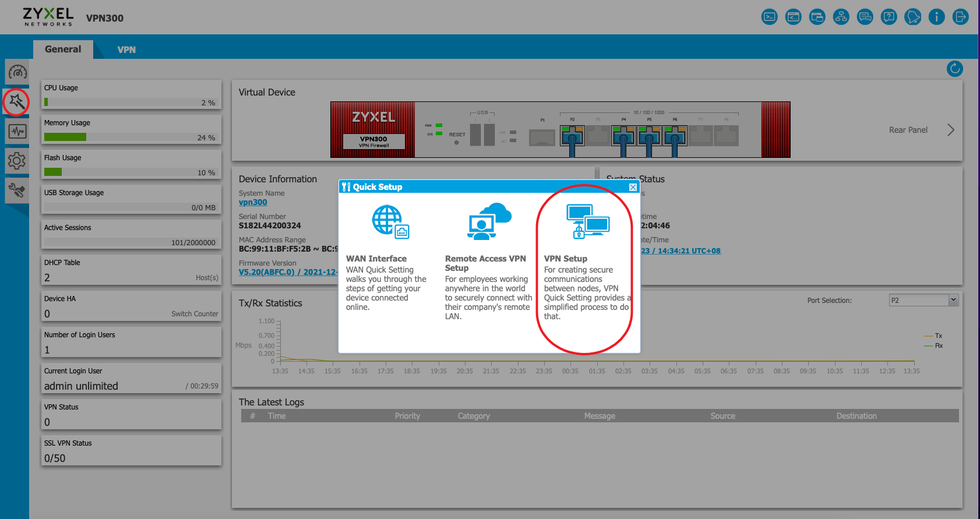Image resolution: width=980 pixels, height=519 pixels.
Task: Open the vpn300 system name link
Action: click(253, 202)
